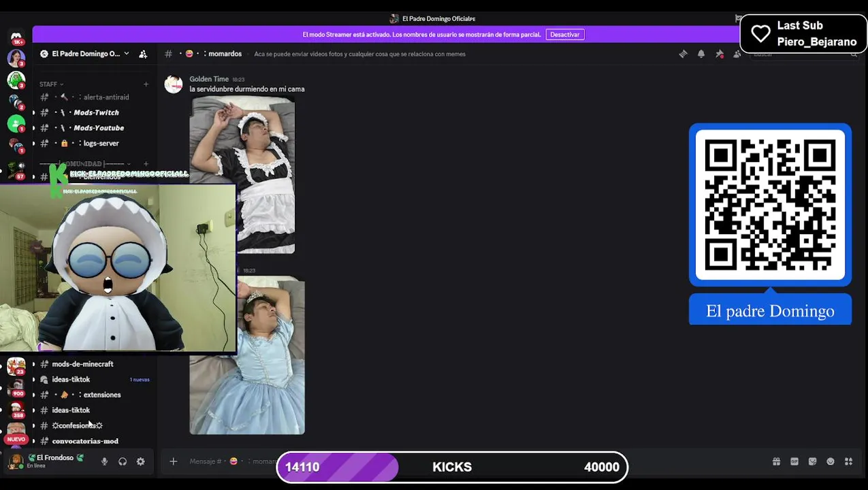Collapse the STAFF category

pos(51,84)
